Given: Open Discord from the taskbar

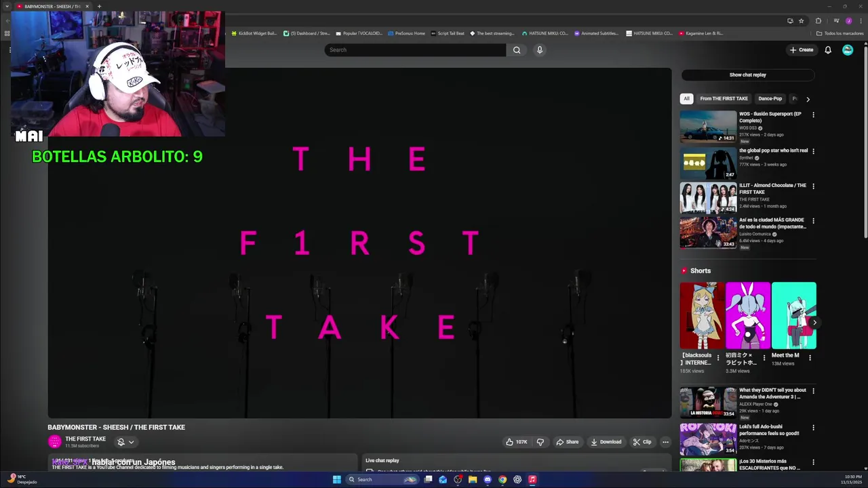Looking at the screenshot, I should (x=488, y=479).
